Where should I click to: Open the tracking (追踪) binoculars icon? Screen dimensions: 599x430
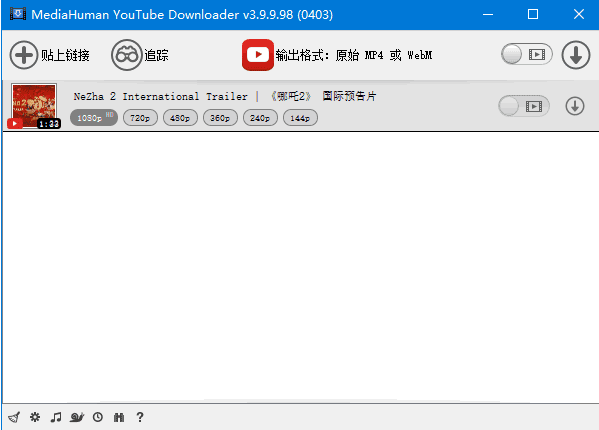(x=126, y=55)
